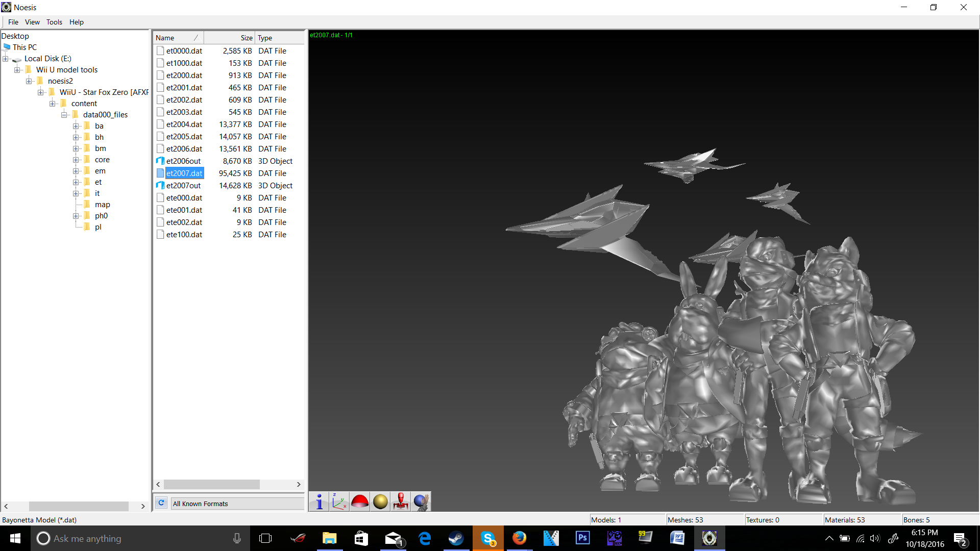
Task: Expand the core folder node
Action: click(76, 160)
